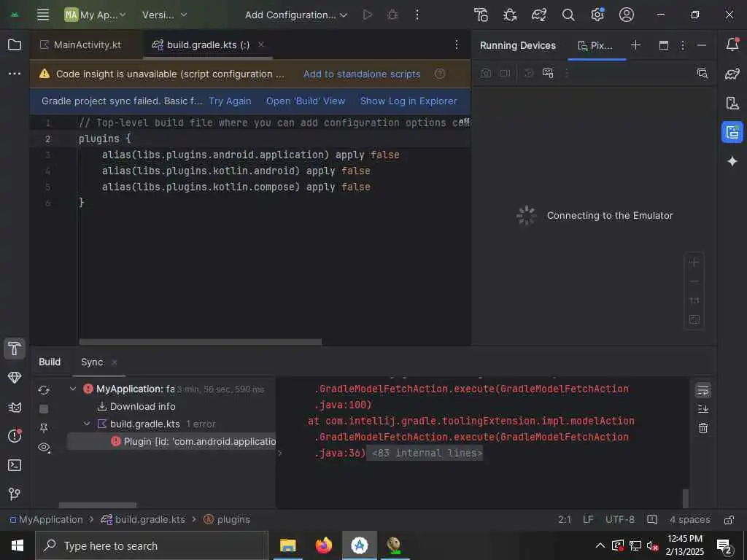The width and height of the screenshot is (747, 560).
Task: Click the Build output vertical scrollbar
Action: [x=686, y=498]
